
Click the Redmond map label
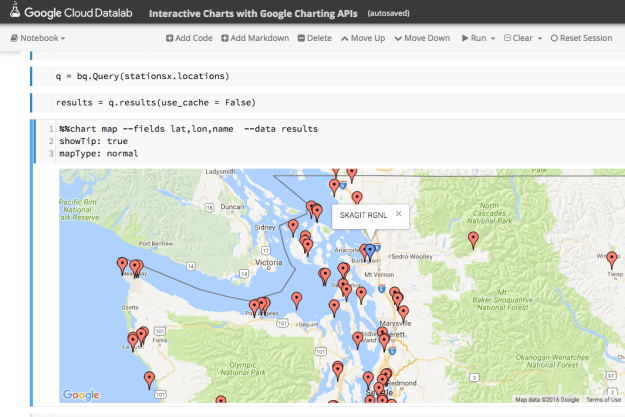[x=402, y=383]
